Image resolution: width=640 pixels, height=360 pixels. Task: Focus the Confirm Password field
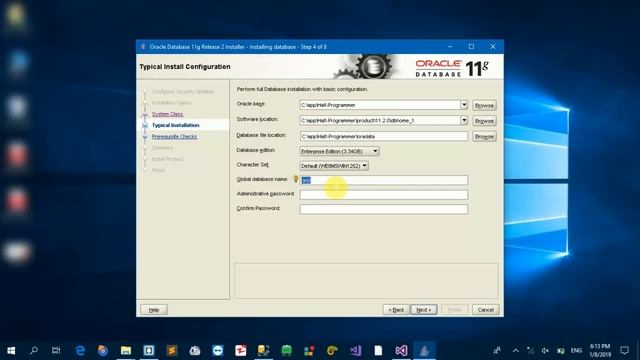[x=384, y=209]
